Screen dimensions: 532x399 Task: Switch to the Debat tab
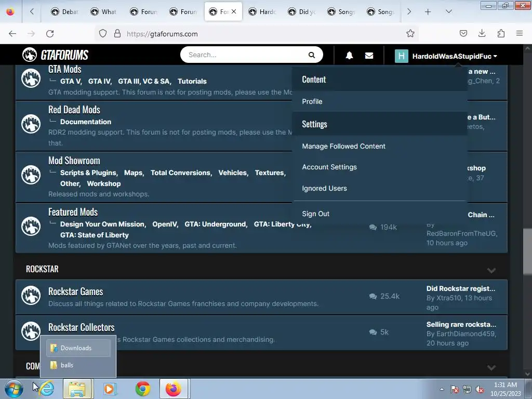point(64,12)
